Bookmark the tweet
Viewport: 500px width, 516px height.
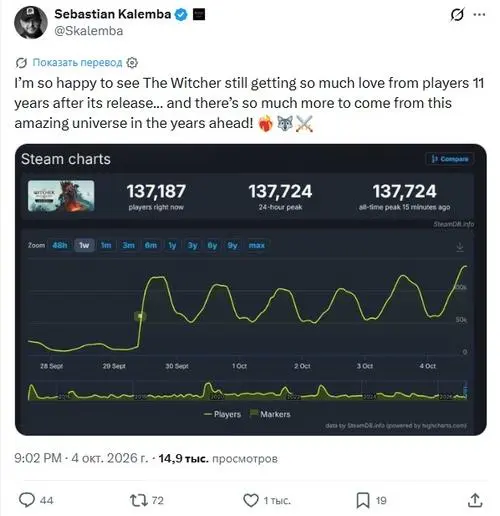coord(363,500)
